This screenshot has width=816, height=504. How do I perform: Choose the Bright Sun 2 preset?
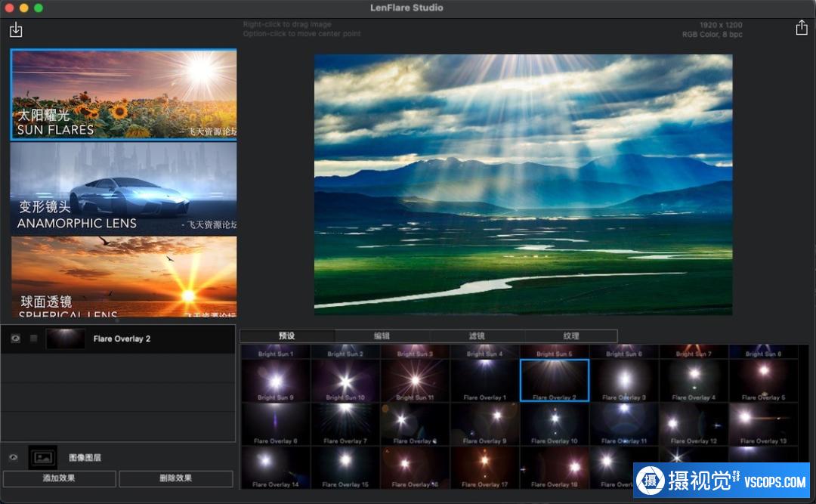click(x=345, y=351)
